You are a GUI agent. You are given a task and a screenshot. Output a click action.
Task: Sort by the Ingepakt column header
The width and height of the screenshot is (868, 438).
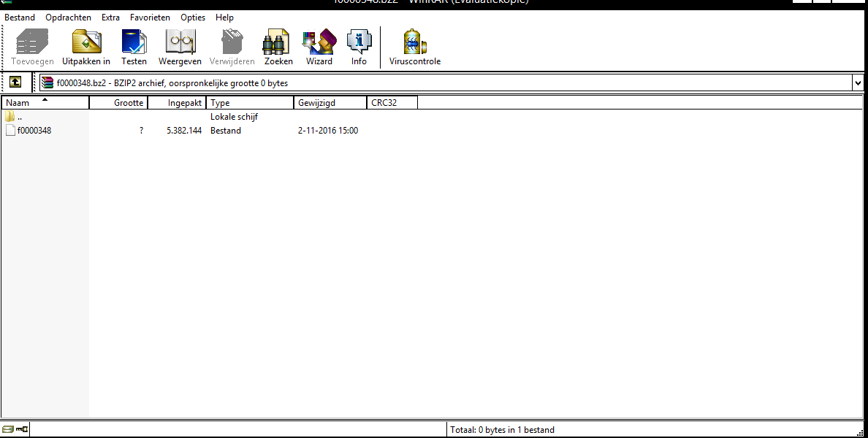coord(177,102)
